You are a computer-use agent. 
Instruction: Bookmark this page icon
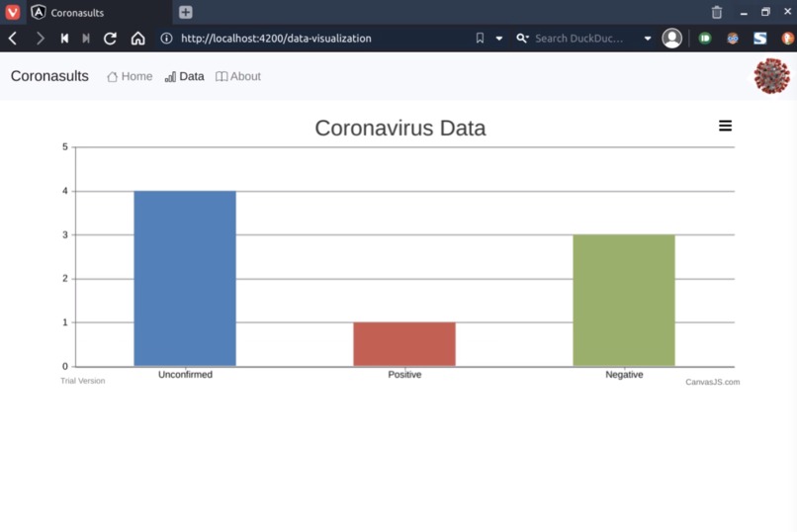point(480,39)
